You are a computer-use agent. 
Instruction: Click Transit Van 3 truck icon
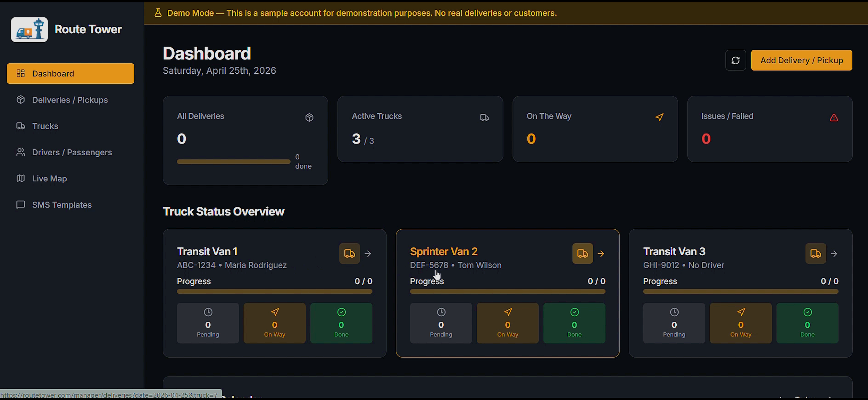click(x=815, y=253)
